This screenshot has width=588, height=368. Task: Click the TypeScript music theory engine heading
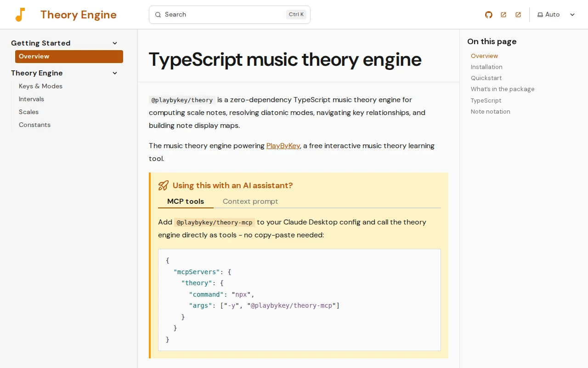pos(285,59)
